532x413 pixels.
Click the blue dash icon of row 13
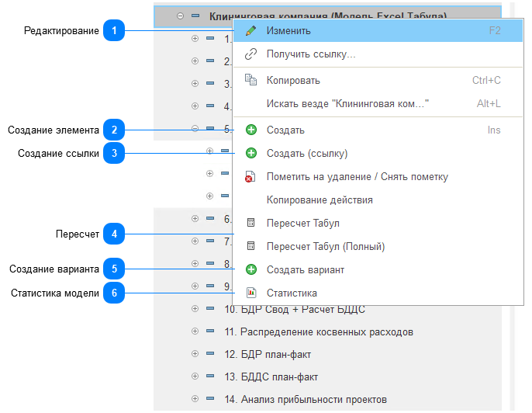210,376
